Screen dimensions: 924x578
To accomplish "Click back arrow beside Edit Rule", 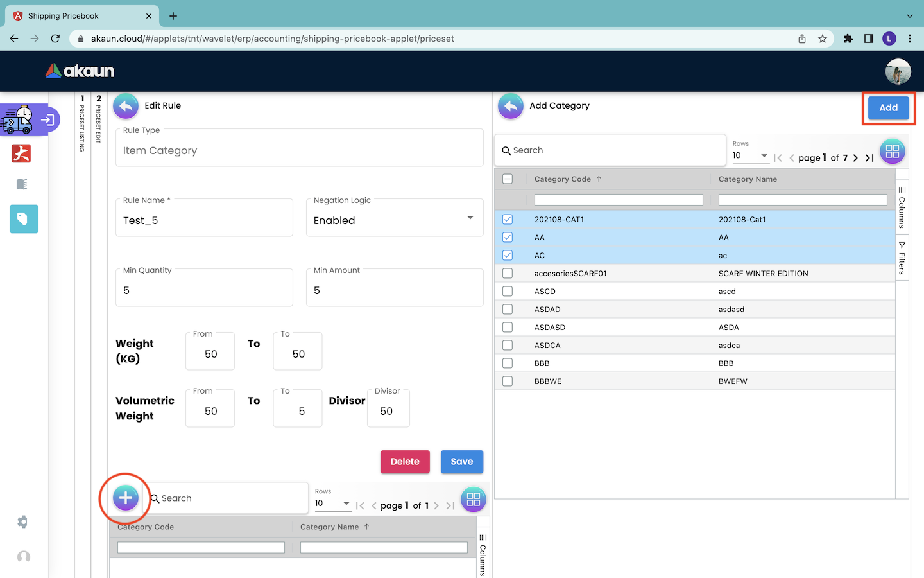I will pyautogui.click(x=126, y=106).
